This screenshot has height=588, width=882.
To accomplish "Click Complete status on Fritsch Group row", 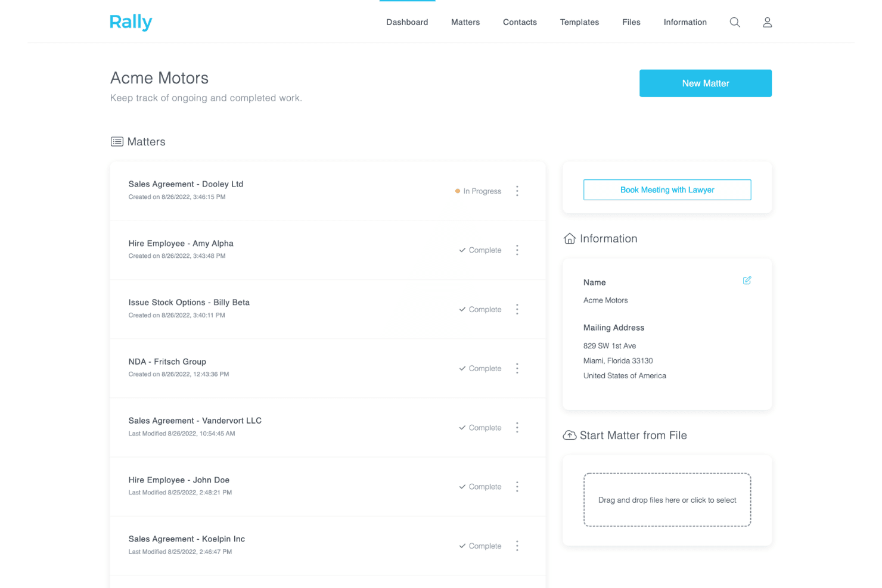I will pyautogui.click(x=480, y=368).
